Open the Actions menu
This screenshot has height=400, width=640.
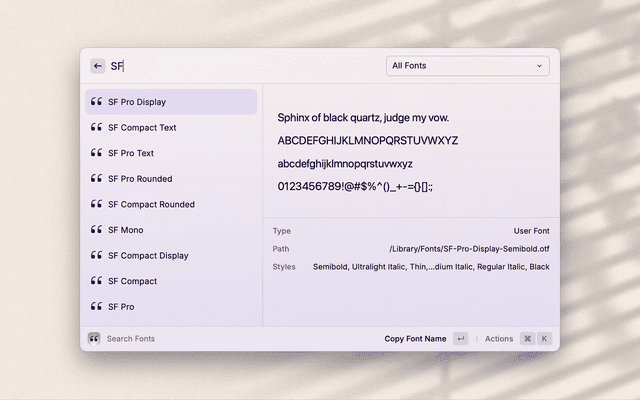499,339
